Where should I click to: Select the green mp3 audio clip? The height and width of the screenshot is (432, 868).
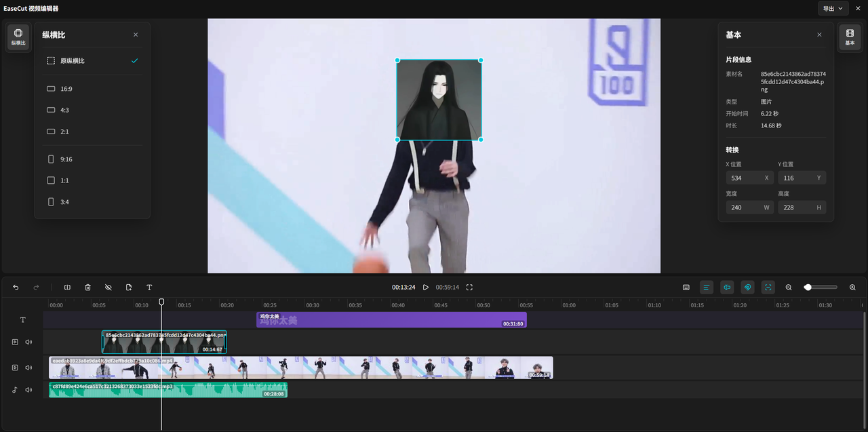[x=168, y=390]
